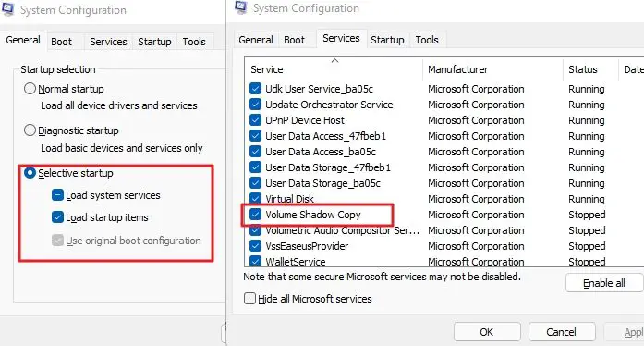
Task: Tick Hide all Microsoft services
Action: tap(249, 298)
